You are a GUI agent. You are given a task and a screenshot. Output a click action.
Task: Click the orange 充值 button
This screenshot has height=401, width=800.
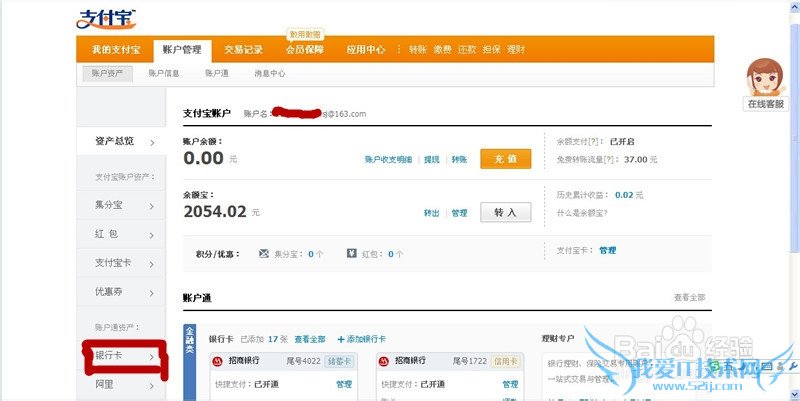click(x=506, y=159)
